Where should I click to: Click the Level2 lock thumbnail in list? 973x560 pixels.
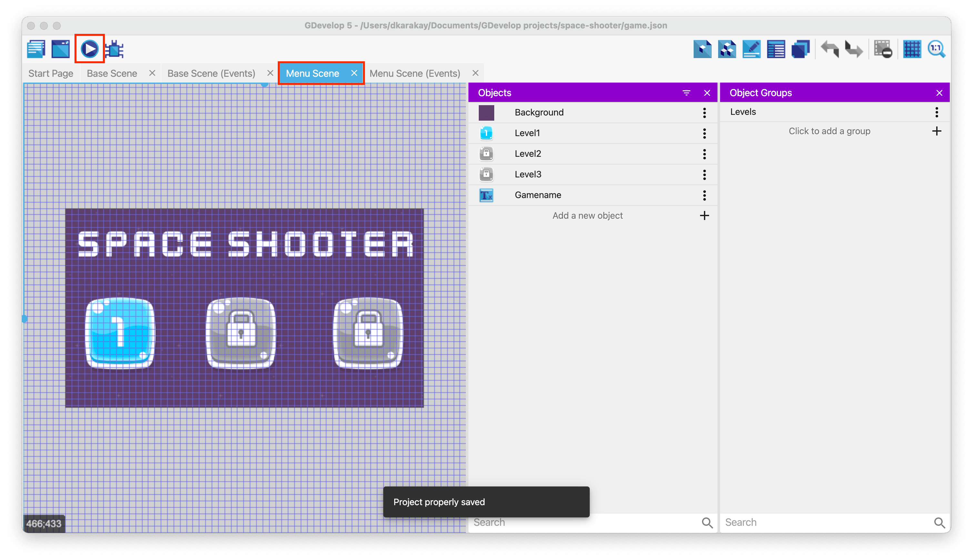tap(486, 154)
